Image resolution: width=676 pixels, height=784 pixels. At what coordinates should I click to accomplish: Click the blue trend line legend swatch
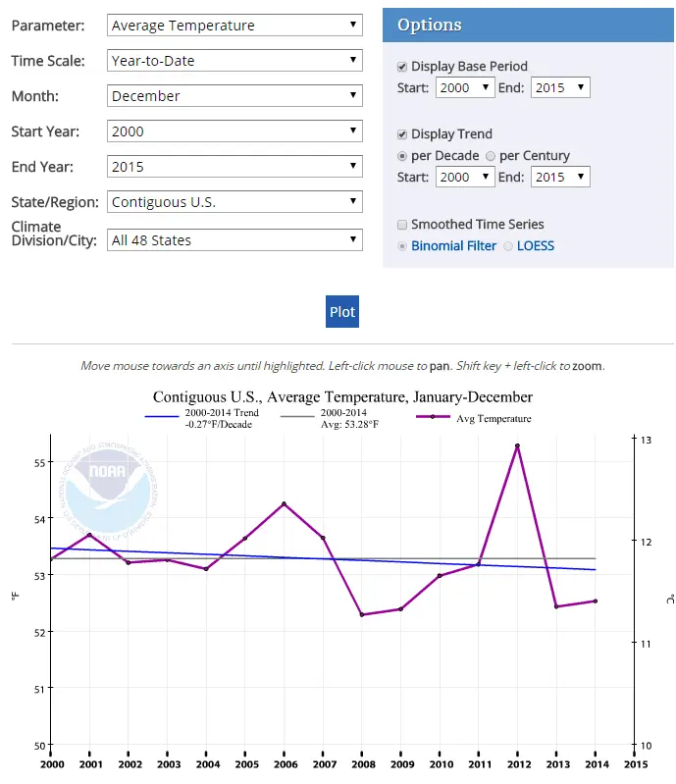pos(161,418)
